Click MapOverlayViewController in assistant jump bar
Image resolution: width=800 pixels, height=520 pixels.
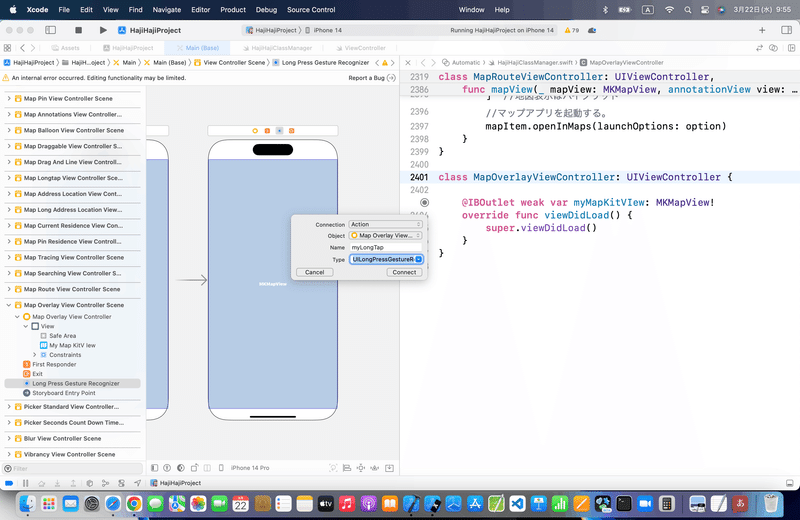[x=621, y=63]
